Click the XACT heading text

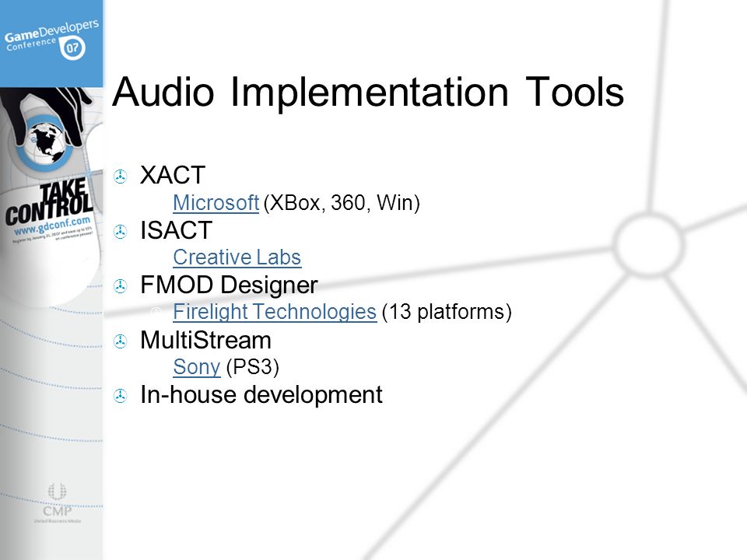click(173, 175)
